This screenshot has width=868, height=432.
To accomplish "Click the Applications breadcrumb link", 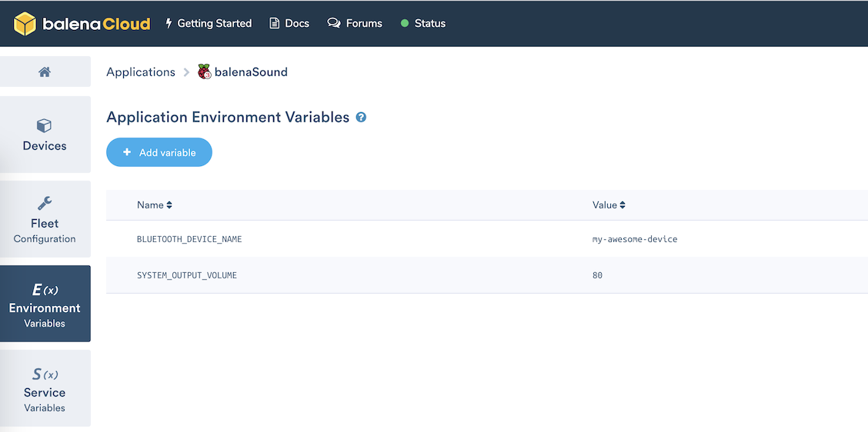I will [x=141, y=72].
